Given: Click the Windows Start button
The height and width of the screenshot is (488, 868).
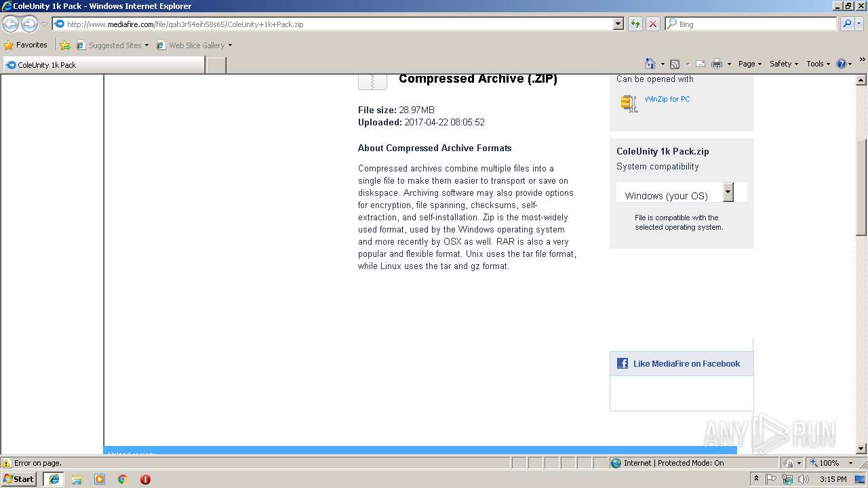Looking at the screenshot, I should pyautogui.click(x=19, y=479).
